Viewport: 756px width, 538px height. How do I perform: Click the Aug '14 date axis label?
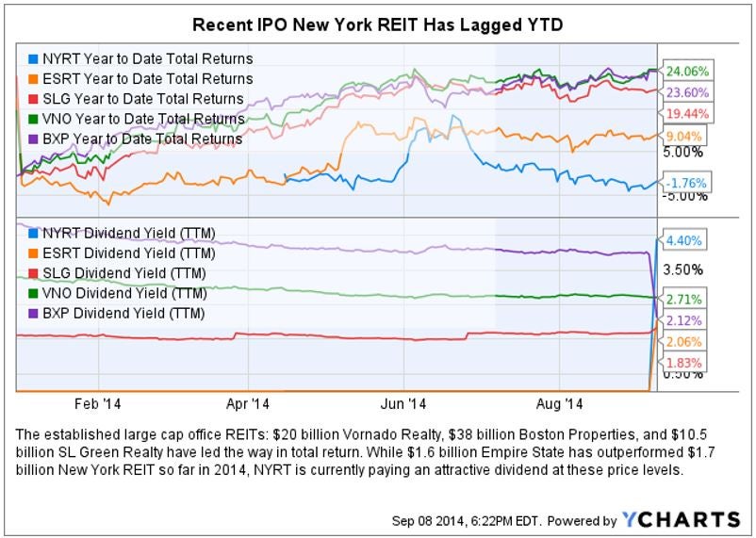[559, 403]
